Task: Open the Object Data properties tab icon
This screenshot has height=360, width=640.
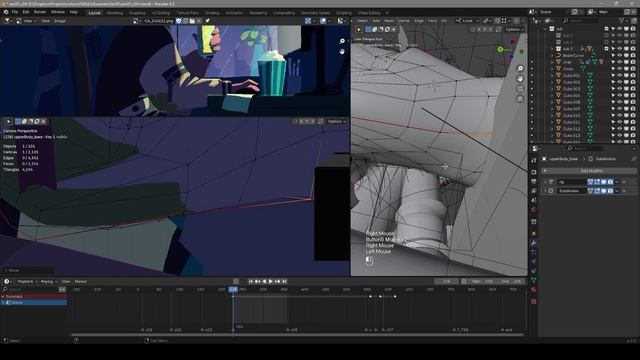Action: click(x=533, y=280)
